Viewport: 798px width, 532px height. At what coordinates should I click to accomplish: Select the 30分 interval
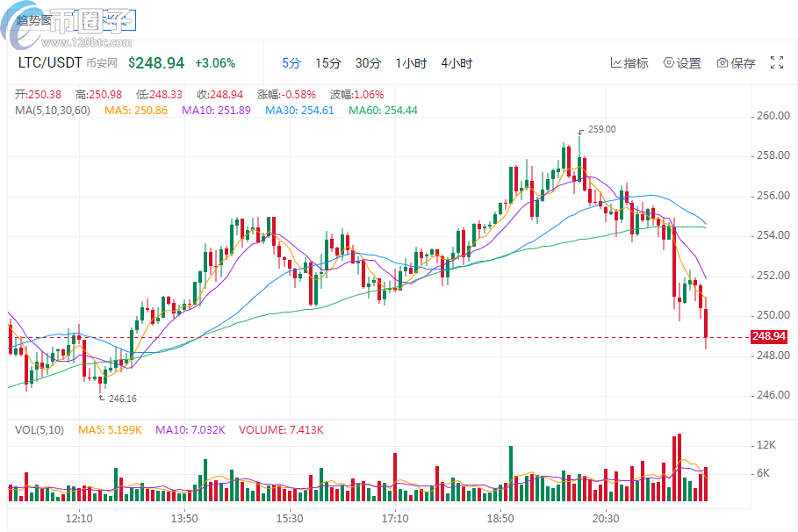(x=369, y=63)
